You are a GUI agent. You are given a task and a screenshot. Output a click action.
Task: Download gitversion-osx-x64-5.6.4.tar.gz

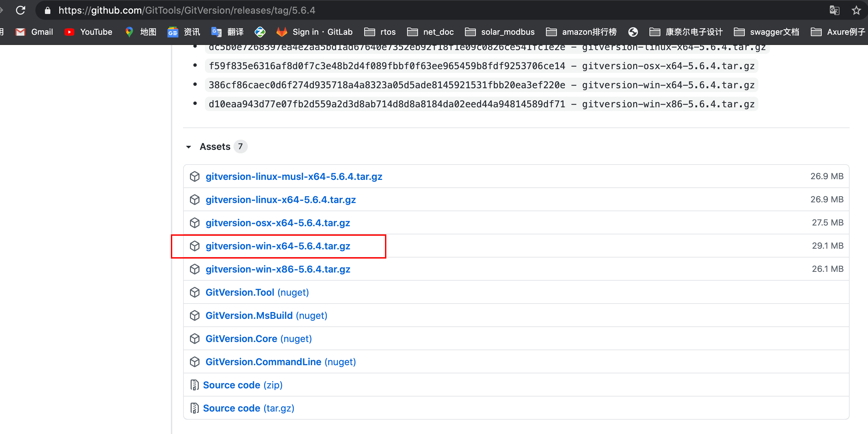278,223
